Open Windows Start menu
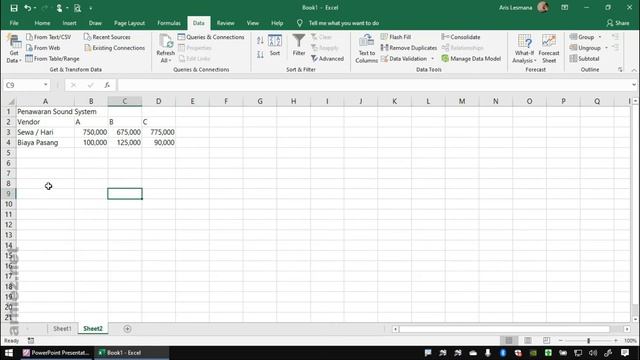Image resolution: width=640 pixels, height=360 pixels. [9, 353]
